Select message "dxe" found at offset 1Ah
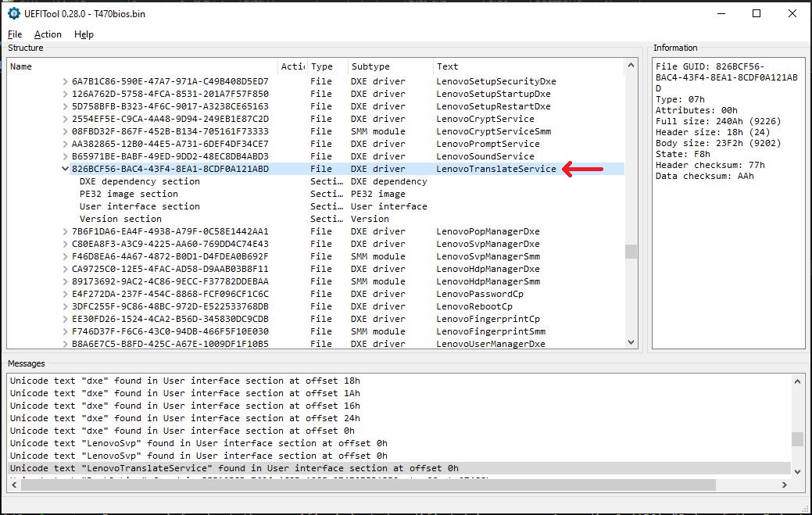The width and height of the screenshot is (812, 515). tap(185, 393)
